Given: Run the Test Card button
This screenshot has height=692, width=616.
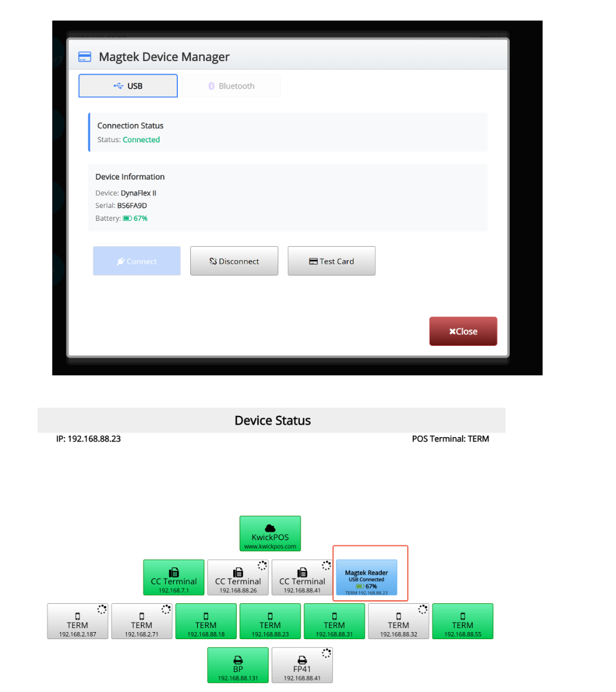Looking at the screenshot, I should pos(331,261).
